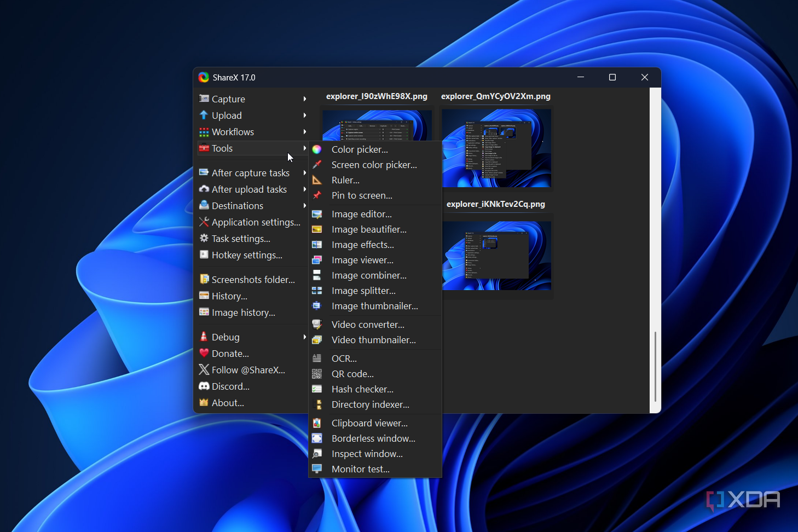Select Pin to screen
Image resolution: width=798 pixels, height=532 pixels.
click(362, 195)
